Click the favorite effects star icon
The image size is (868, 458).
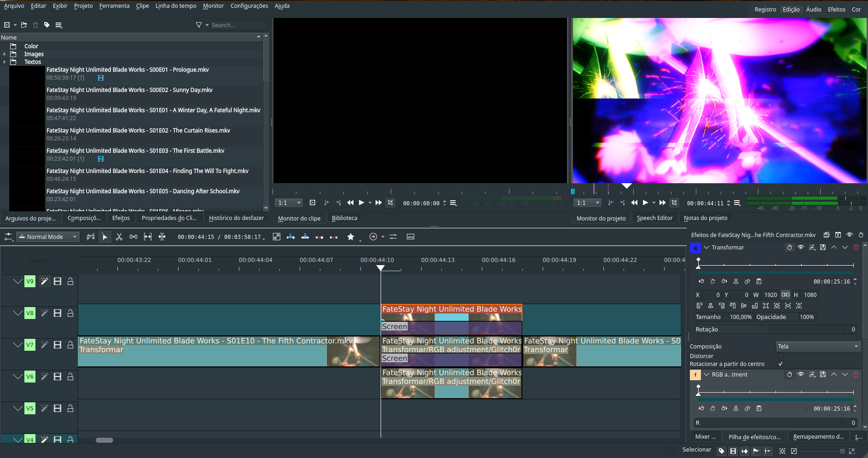(x=351, y=237)
